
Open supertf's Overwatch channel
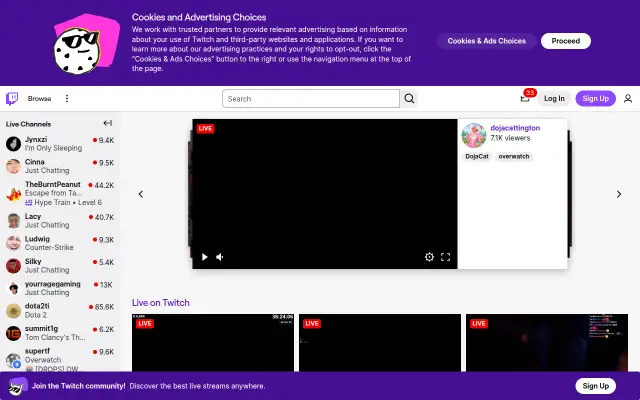click(x=60, y=359)
